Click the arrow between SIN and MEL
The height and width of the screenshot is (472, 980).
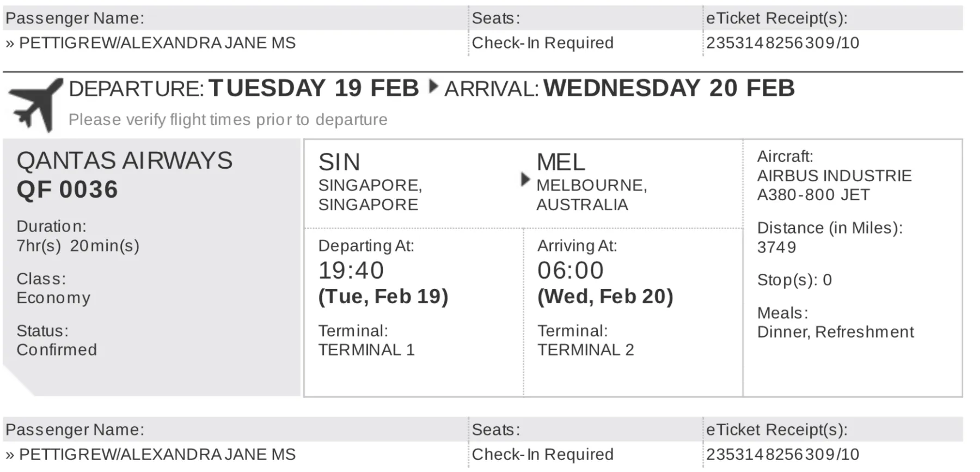click(x=525, y=179)
